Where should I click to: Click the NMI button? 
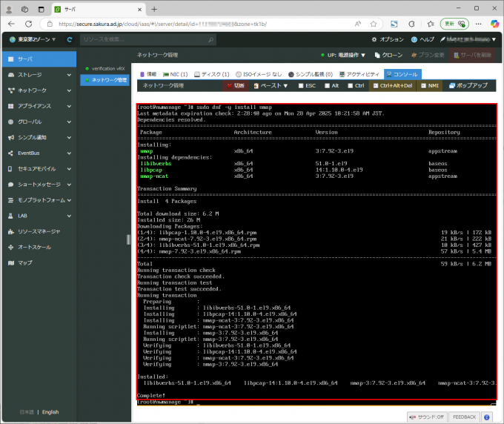tap(430, 86)
